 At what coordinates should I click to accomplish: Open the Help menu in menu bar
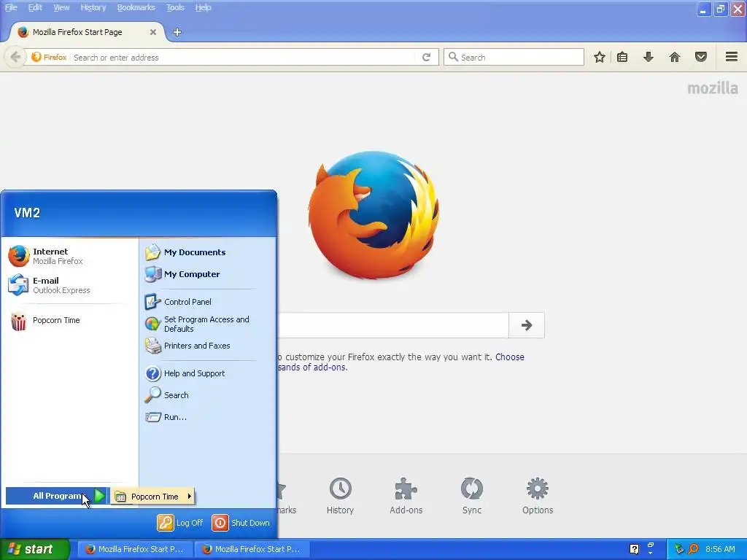203,7
